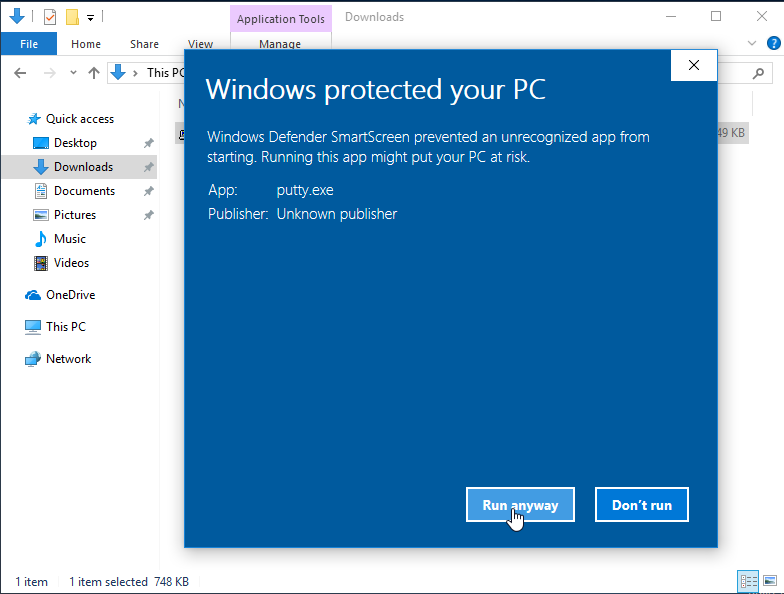The image size is (784, 594).
Task: Open the Pictures folder in sidebar
Action: pyautogui.click(x=75, y=215)
